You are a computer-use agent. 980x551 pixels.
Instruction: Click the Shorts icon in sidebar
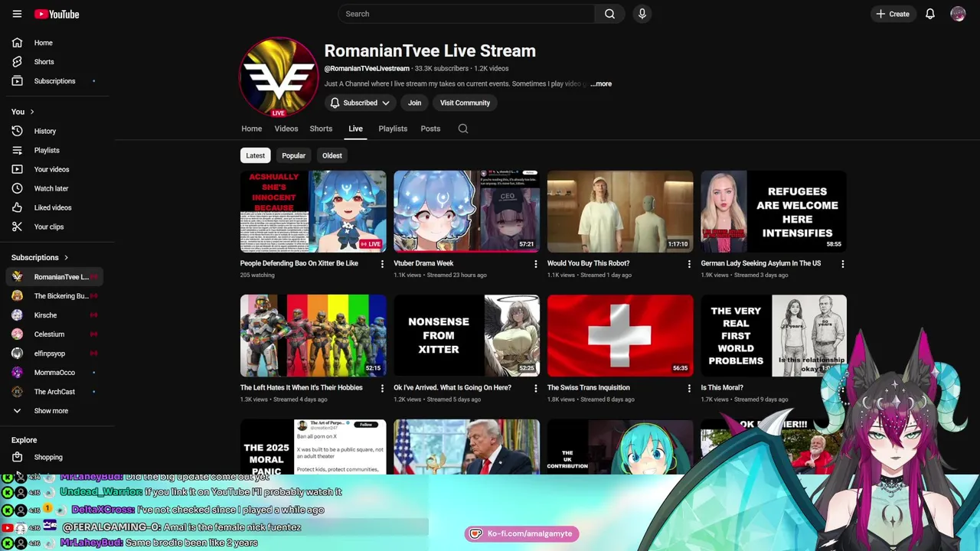click(x=17, y=62)
